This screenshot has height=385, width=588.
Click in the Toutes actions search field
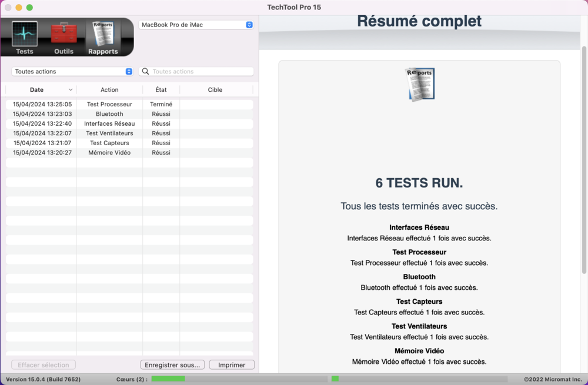coord(196,71)
